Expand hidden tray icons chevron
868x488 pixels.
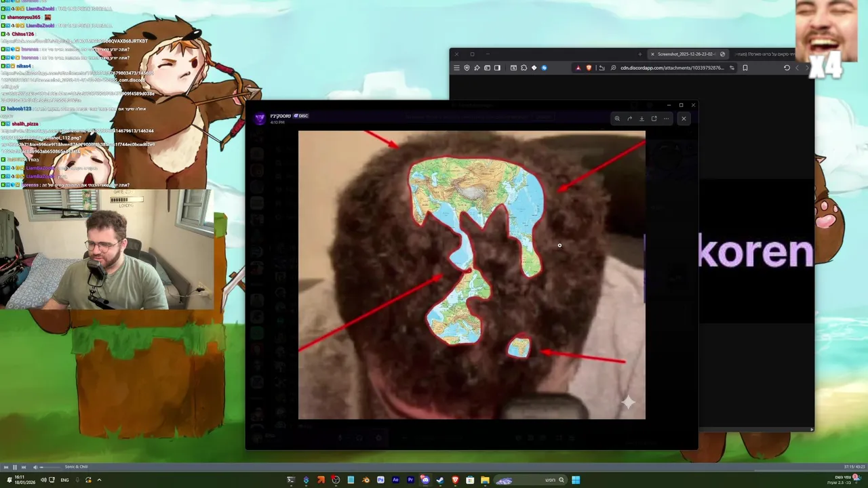click(x=99, y=480)
